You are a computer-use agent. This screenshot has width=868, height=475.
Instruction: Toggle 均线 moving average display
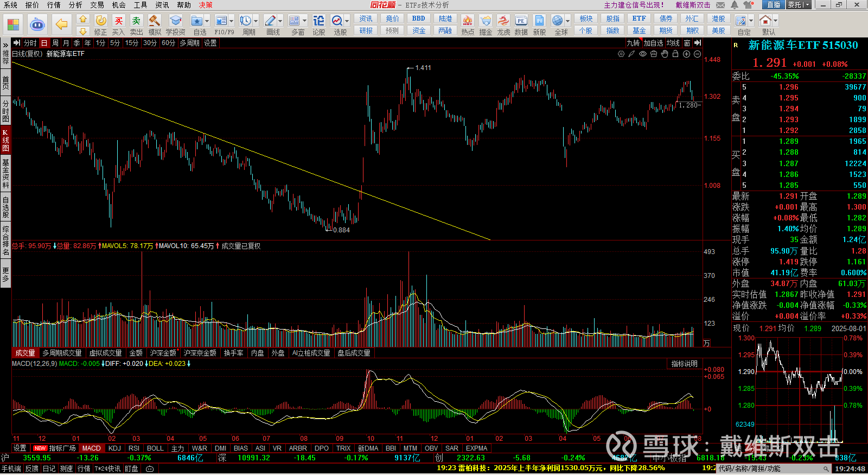pyautogui.click(x=673, y=43)
